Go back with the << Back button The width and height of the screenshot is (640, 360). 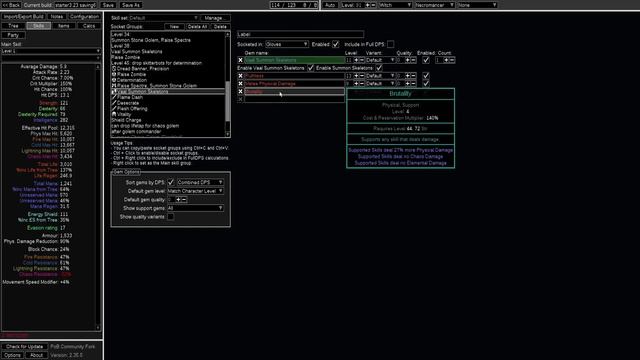tap(11, 5)
